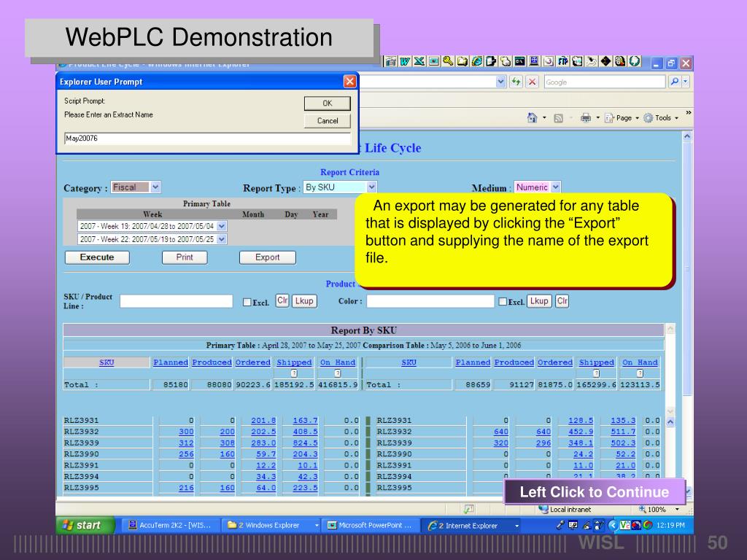
Task: Click the Windows start button
Action: 85,525
